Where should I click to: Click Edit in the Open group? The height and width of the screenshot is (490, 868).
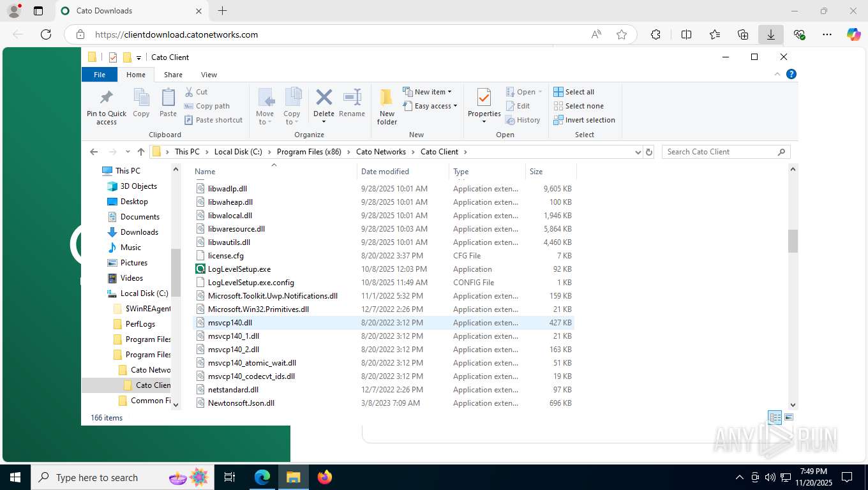[518, 106]
